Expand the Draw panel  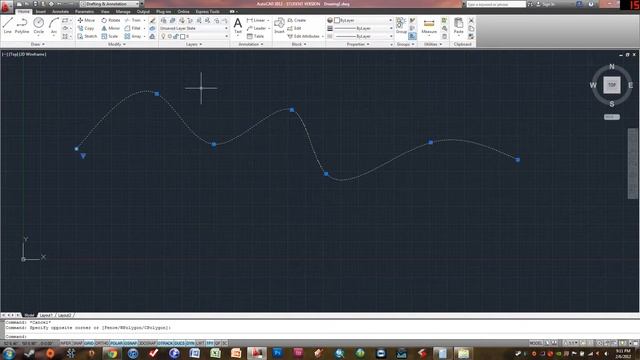[x=37, y=44]
